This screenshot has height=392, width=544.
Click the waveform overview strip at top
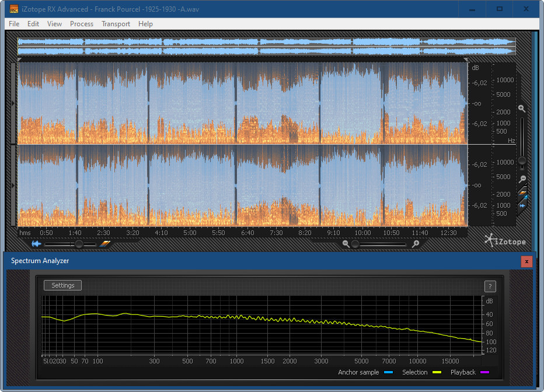266,47
